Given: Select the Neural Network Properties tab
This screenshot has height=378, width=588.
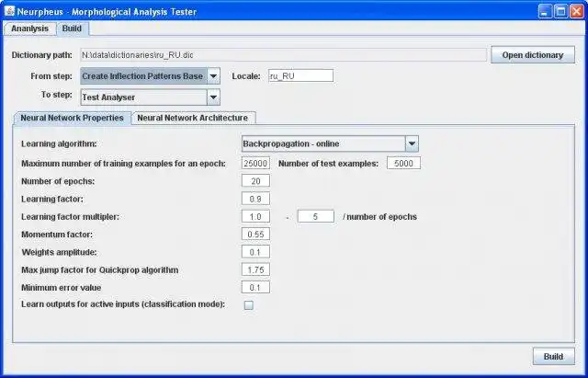Looking at the screenshot, I should click(x=72, y=118).
